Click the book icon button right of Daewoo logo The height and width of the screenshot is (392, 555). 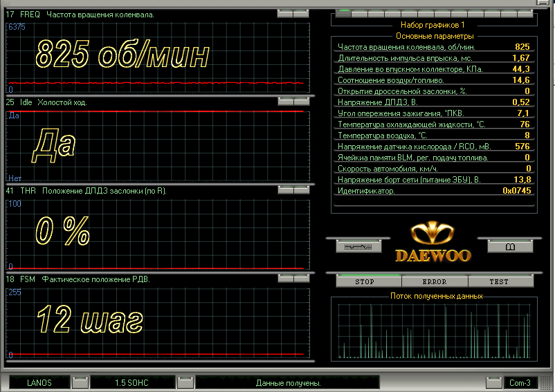(509, 246)
